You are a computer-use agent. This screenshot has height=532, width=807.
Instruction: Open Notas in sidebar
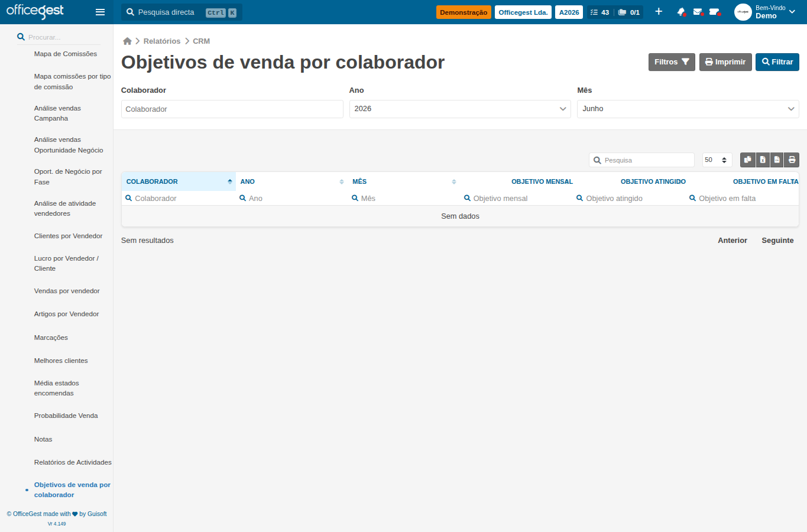click(x=43, y=439)
